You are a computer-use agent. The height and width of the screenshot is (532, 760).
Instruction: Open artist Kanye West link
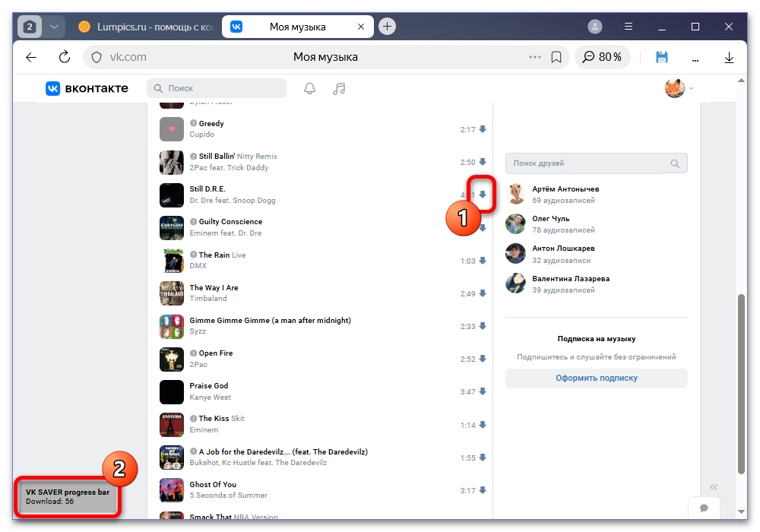[210, 397]
